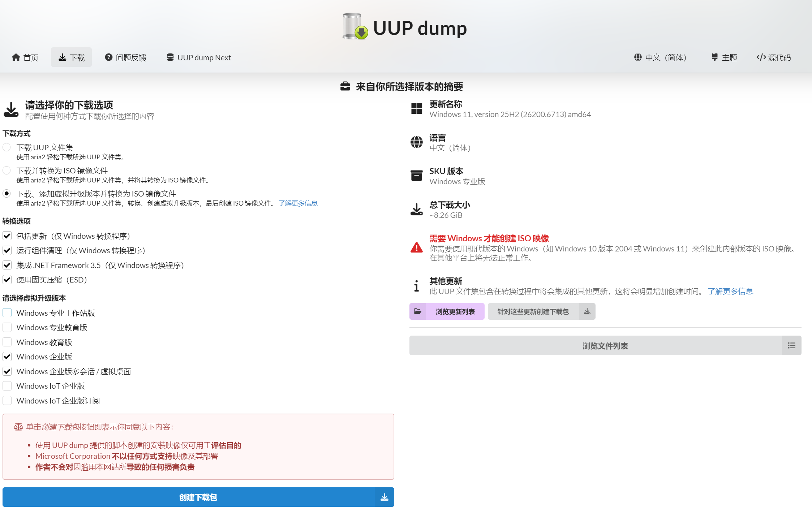Click database icon beside UUP dump Next
This screenshot has height=509, width=812.
[x=170, y=57]
